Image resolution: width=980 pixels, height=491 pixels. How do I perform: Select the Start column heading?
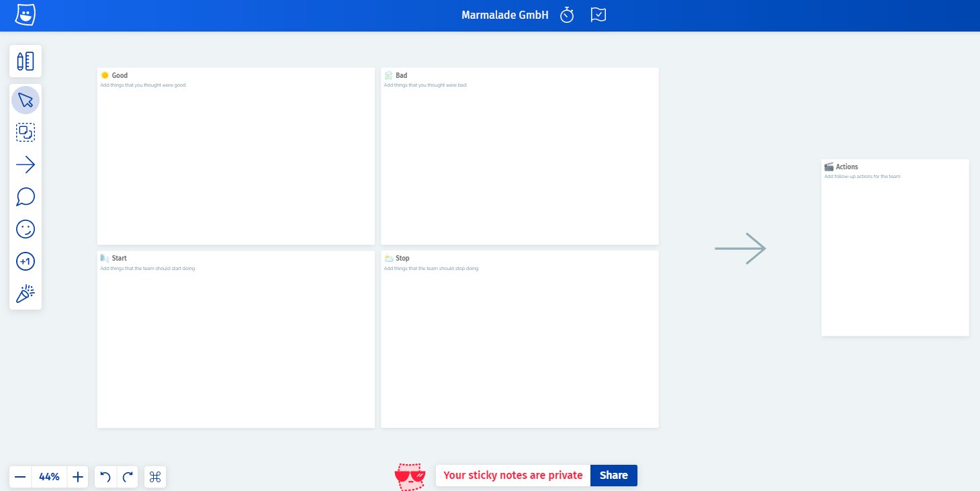point(119,258)
